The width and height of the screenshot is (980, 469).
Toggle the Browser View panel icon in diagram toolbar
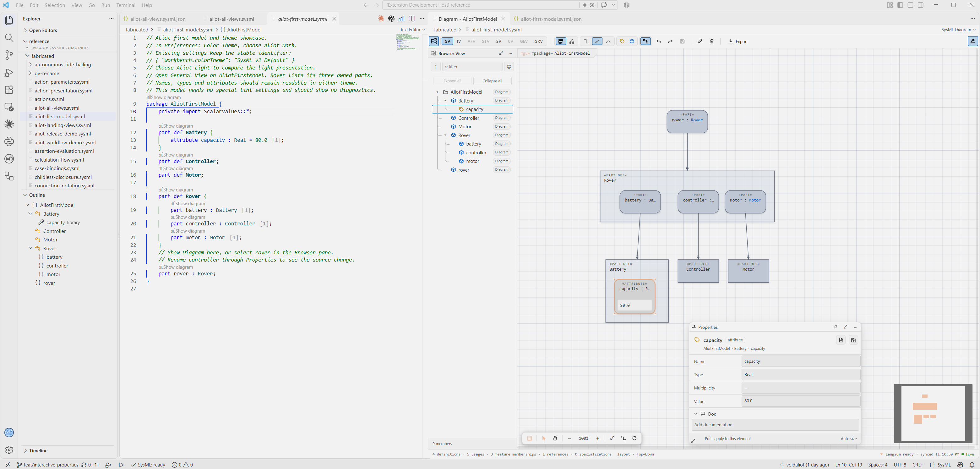(434, 41)
